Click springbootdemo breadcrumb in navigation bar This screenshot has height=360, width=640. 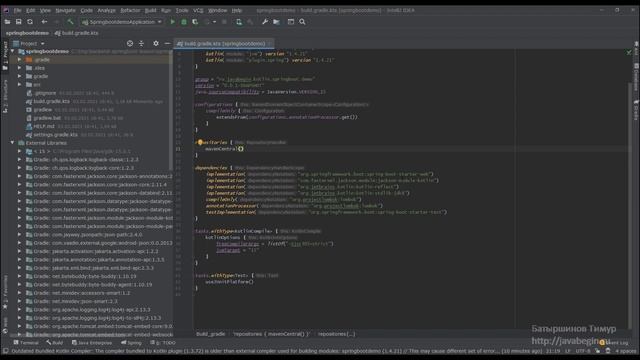tap(27, 33)
